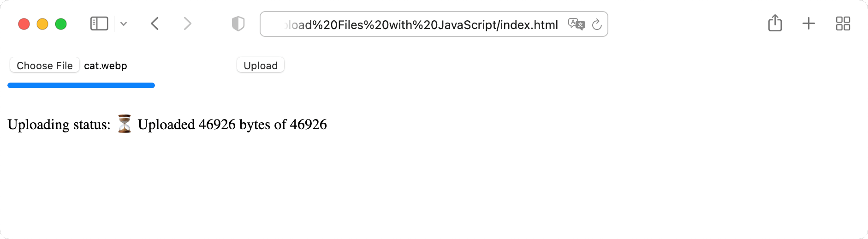Enter full screen with green button
The height and width of the screenshot is (239, 868).
click(61, 24)
